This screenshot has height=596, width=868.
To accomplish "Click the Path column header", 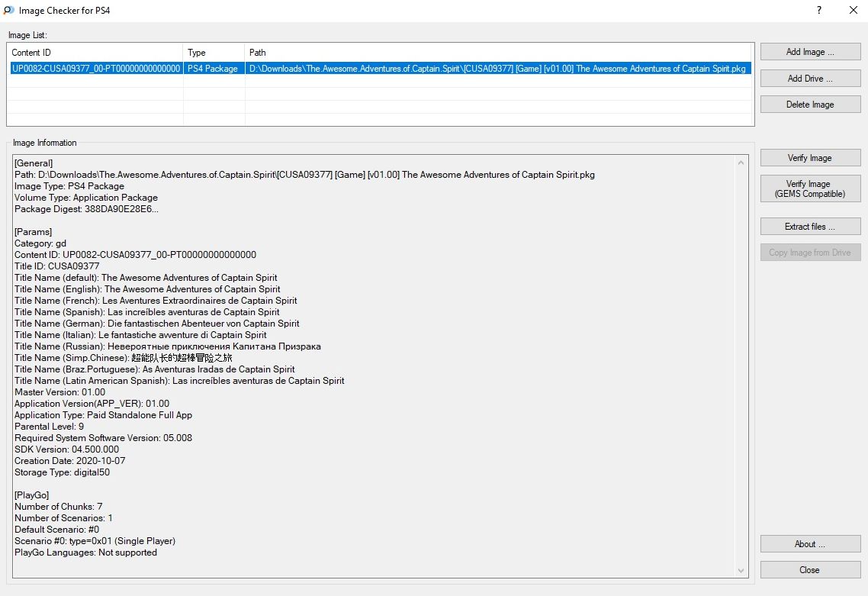I will click(498, 53).
